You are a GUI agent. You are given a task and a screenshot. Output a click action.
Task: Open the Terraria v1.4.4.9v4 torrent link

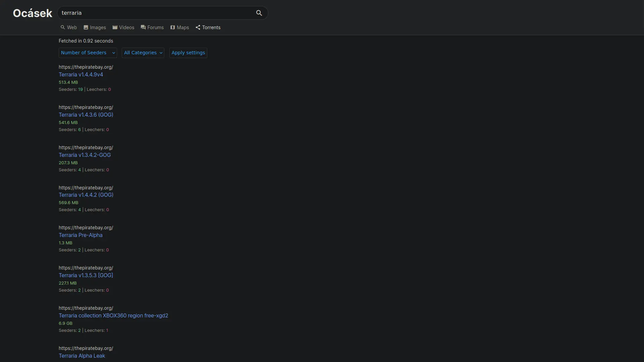pos(81,74)
